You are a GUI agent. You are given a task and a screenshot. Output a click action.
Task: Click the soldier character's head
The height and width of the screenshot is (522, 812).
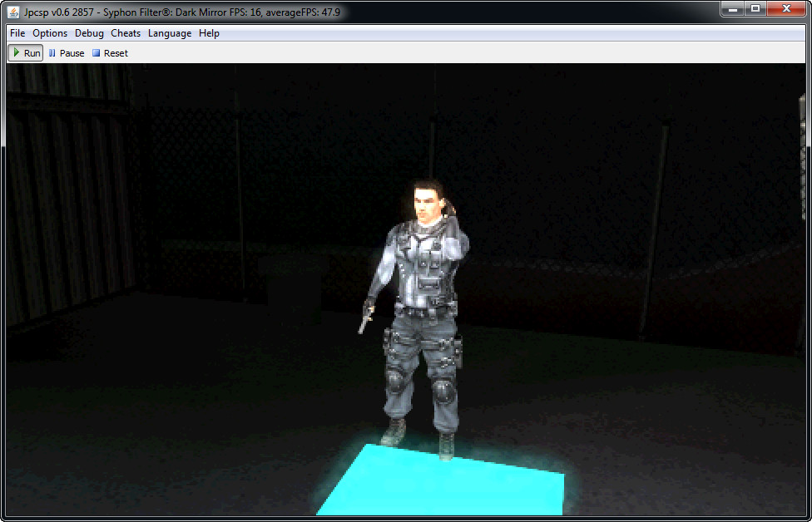[429, 202]
